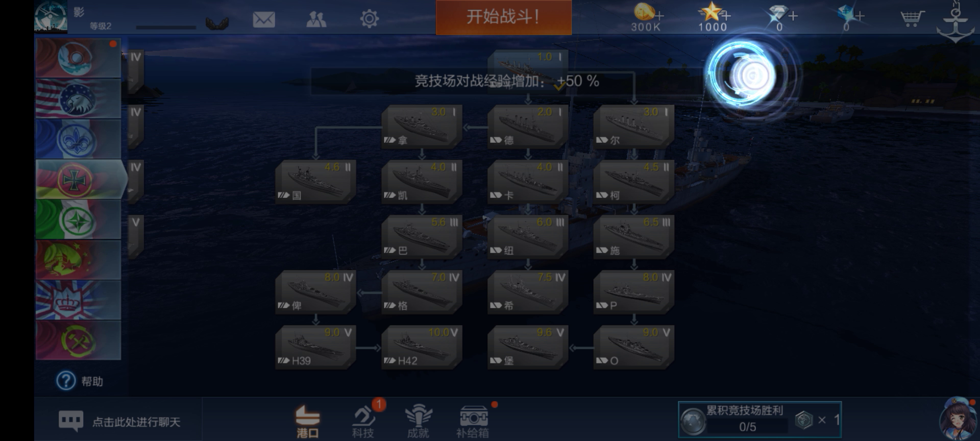
Task: Open the settings gear icon
Action: (369, 19)
